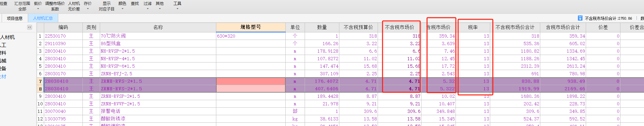Click the 含税市场价 cell 359.34

[439, 36]
